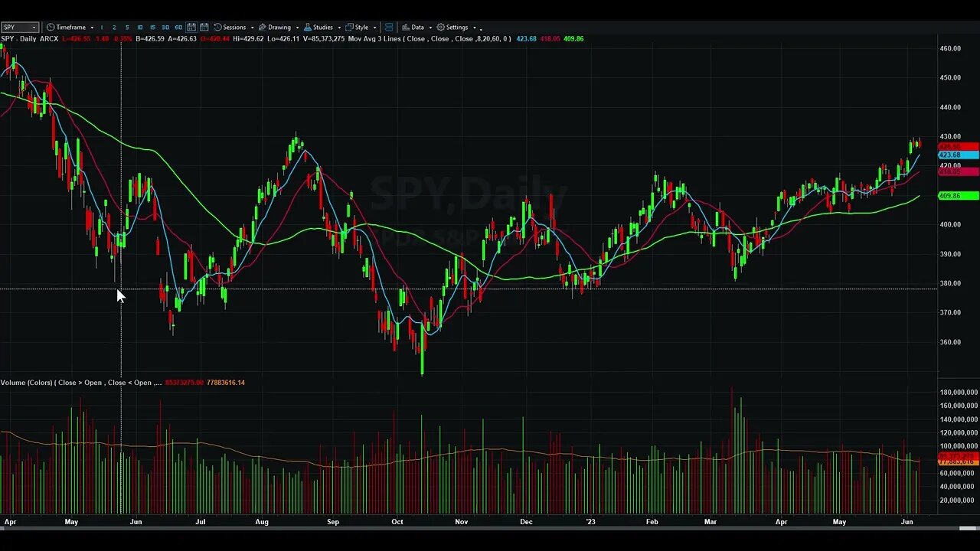980x551 pixels.
Task: Click the 360.00 price axis label
Action: [x=950, y=342]
